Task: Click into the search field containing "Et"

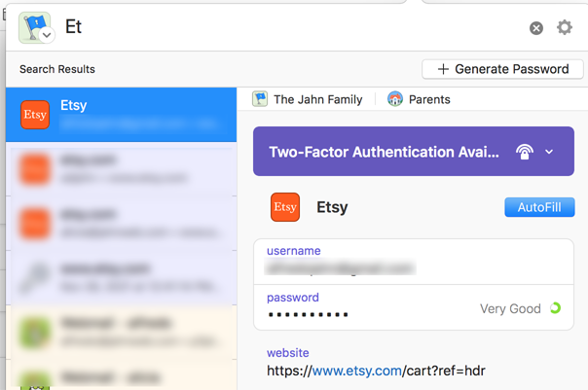Action: pos(292,27)
